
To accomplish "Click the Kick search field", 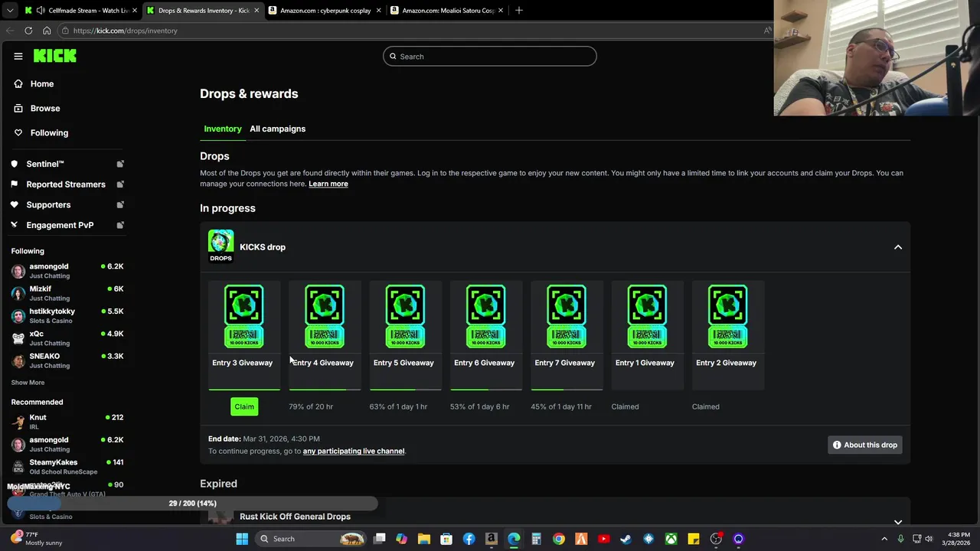I will click(490, 56).
